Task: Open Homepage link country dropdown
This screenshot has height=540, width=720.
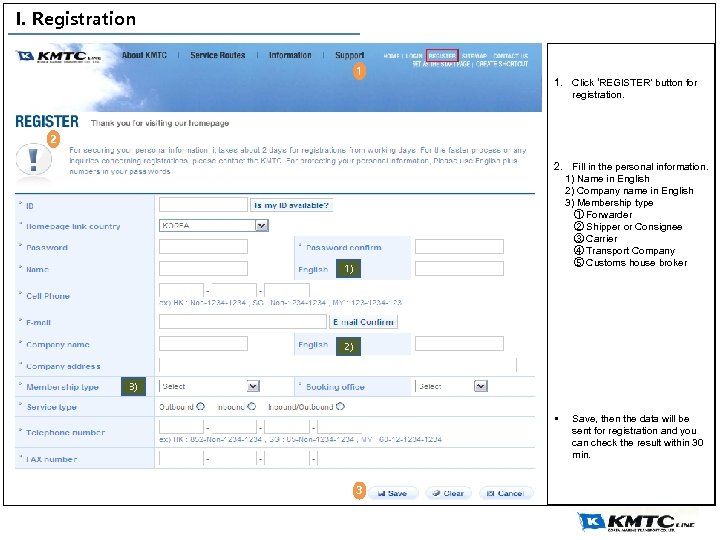Action: (214, 225)
